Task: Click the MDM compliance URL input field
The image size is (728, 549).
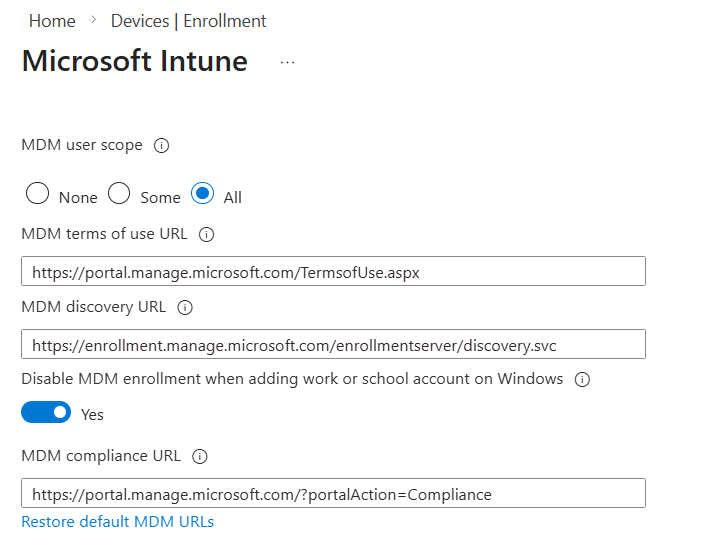Action: pos(333,494)
